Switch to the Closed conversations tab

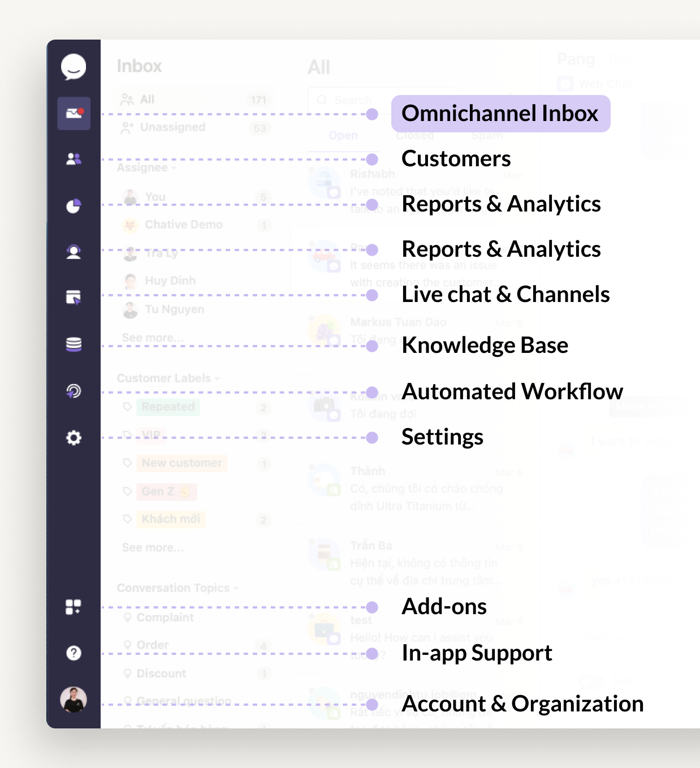(x=414, y=135)
